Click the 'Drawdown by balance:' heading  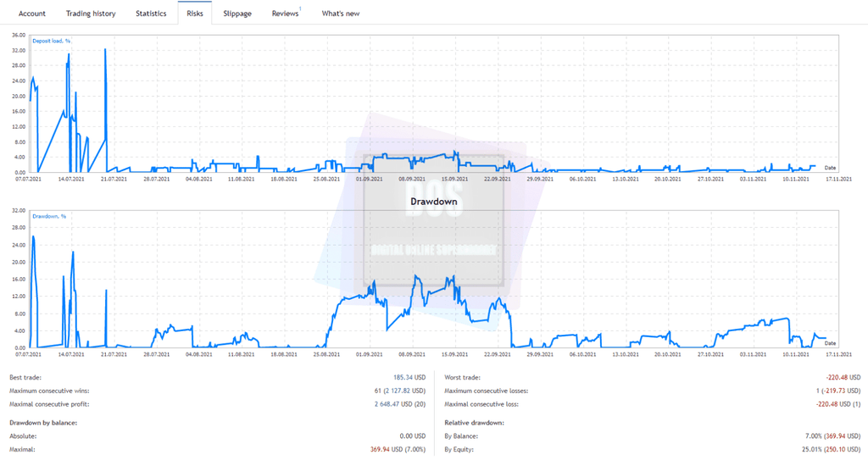[x=43, y=423]
